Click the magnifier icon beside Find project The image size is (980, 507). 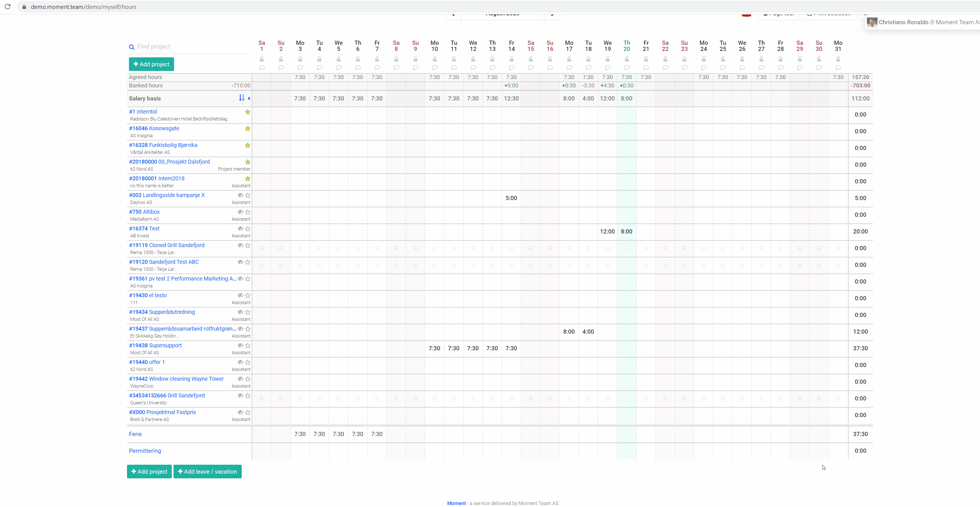pyautogui.click(x=132, y=47)
